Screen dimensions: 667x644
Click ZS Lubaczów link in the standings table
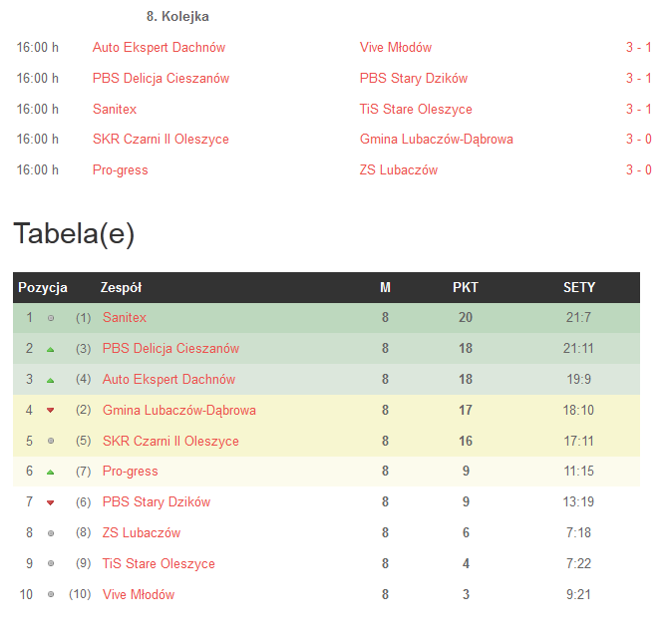[x=142, y=533]
